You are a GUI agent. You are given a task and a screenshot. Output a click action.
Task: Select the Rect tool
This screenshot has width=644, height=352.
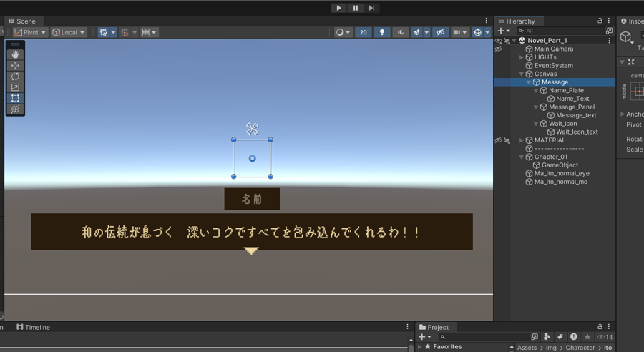16,98
